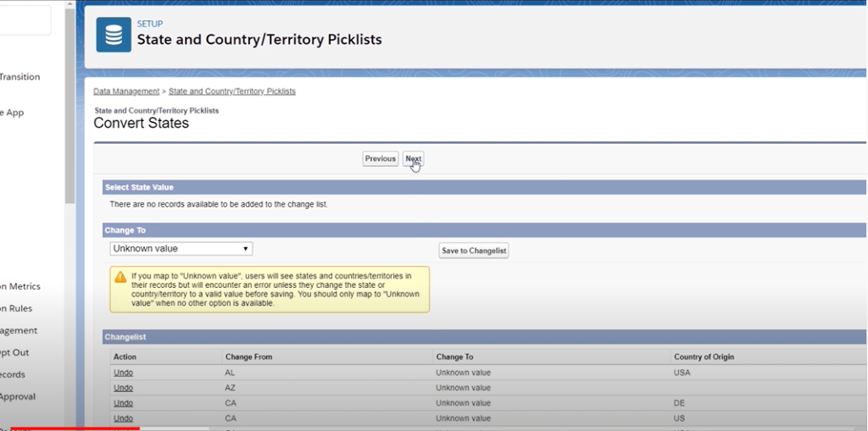The height and width of the screenshot is (431, 868).
Task: Click the sidebar quick find search box
Action: point(25,21)
